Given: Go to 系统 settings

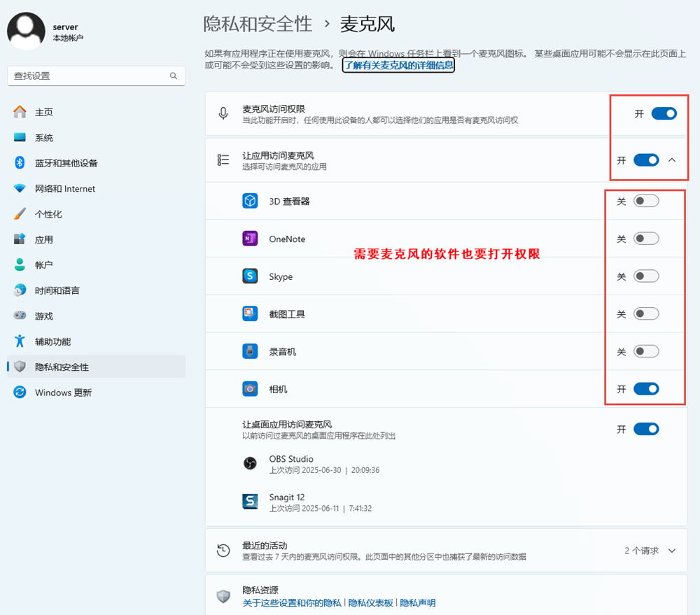Looking at the screenshot, I should tap(96, 137).
